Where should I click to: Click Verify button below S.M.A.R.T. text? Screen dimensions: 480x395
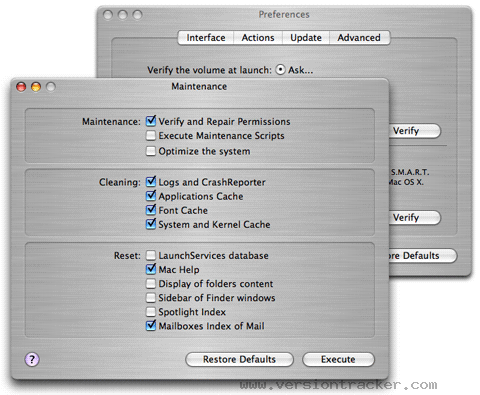coord(415,218)
